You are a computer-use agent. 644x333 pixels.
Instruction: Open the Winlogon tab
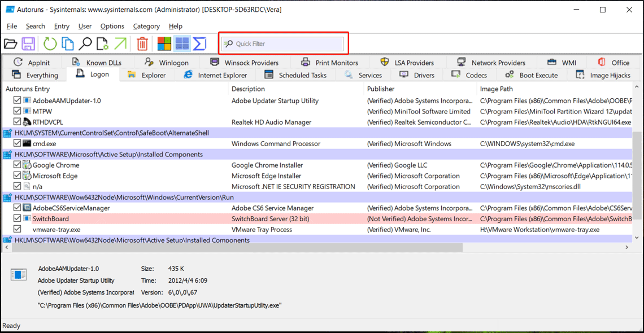(167, 62)
